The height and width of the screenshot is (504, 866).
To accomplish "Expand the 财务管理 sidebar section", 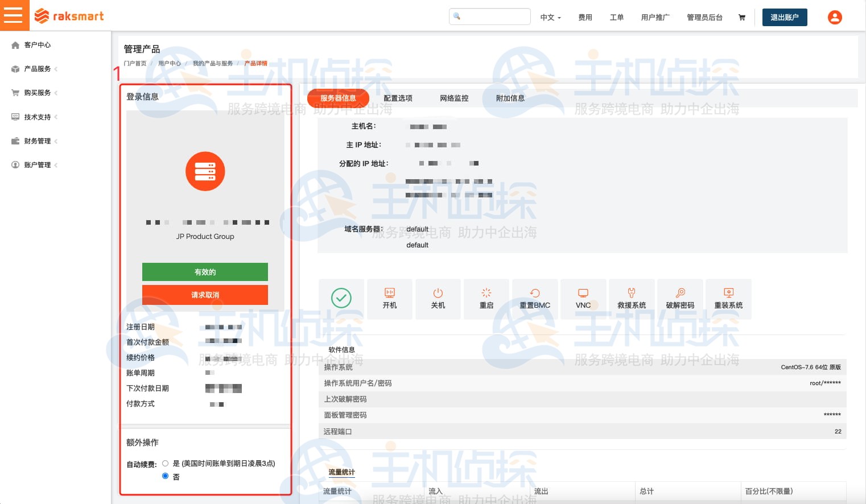I will pos(38,141).
